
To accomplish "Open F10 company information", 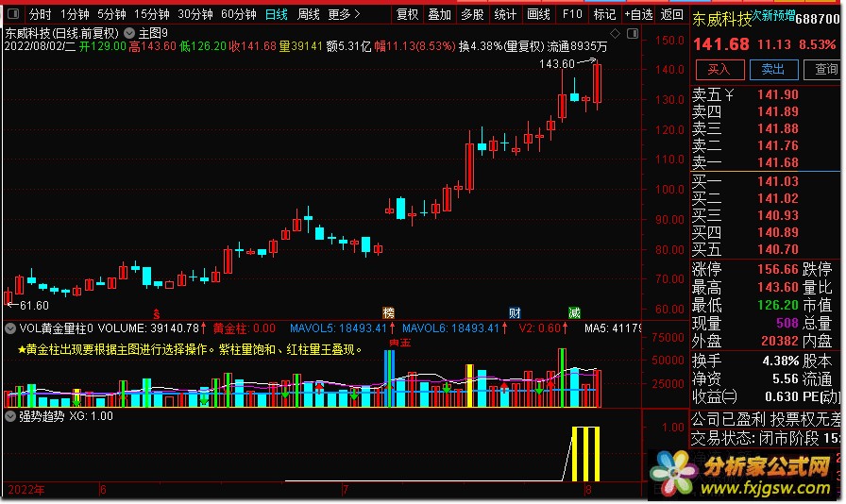I will coord(572,14).
